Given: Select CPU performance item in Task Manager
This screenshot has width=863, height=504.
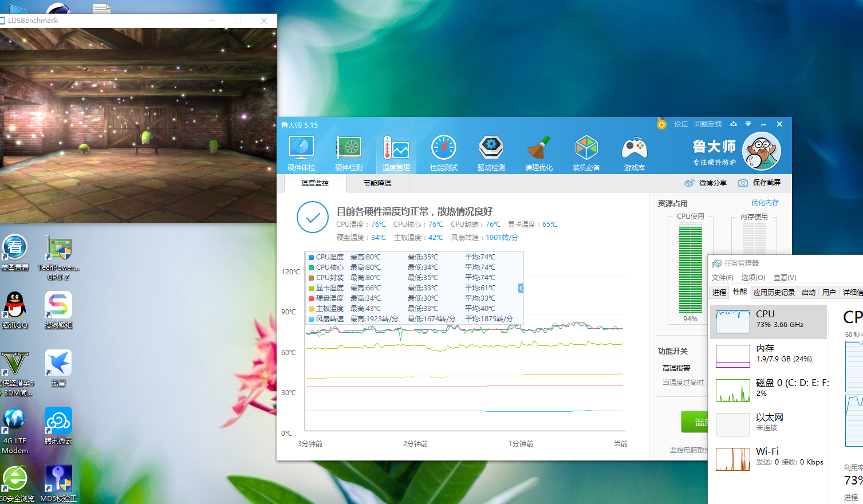Looking at the screenshot, I should click(769, 322).
